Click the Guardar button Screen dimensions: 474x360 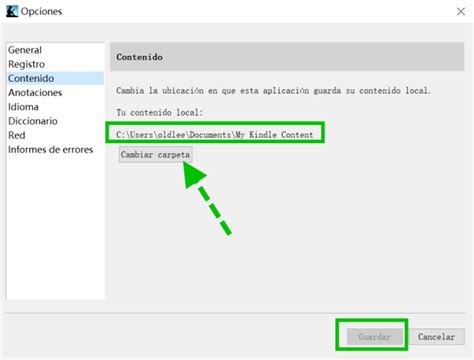tap(374, 337)
